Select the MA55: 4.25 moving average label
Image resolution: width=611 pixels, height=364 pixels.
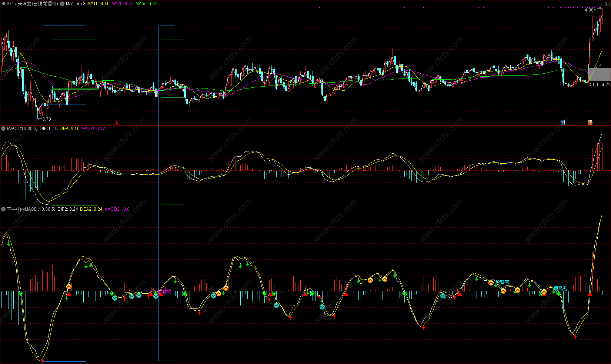point(146,4)
